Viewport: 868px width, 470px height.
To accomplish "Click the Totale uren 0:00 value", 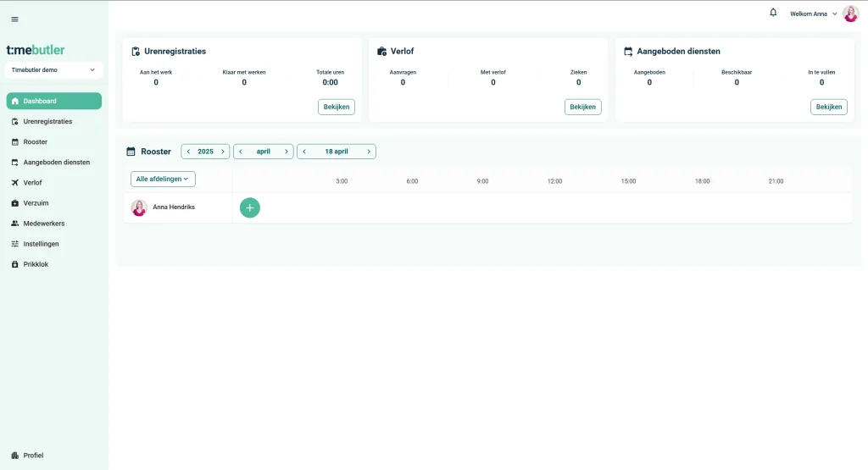I will (330, 82).
